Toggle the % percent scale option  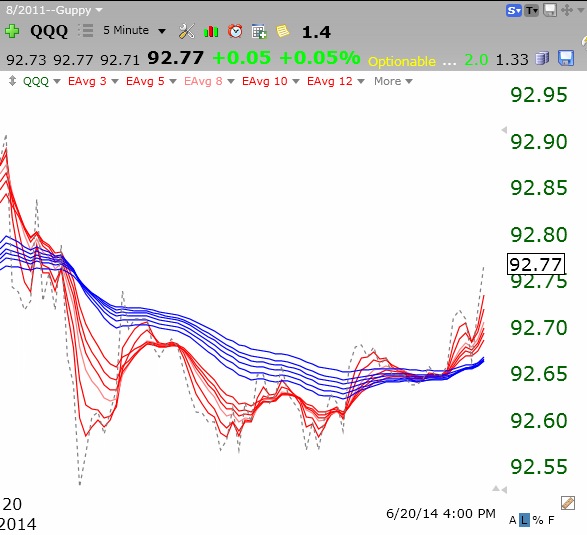coord(538,520)
